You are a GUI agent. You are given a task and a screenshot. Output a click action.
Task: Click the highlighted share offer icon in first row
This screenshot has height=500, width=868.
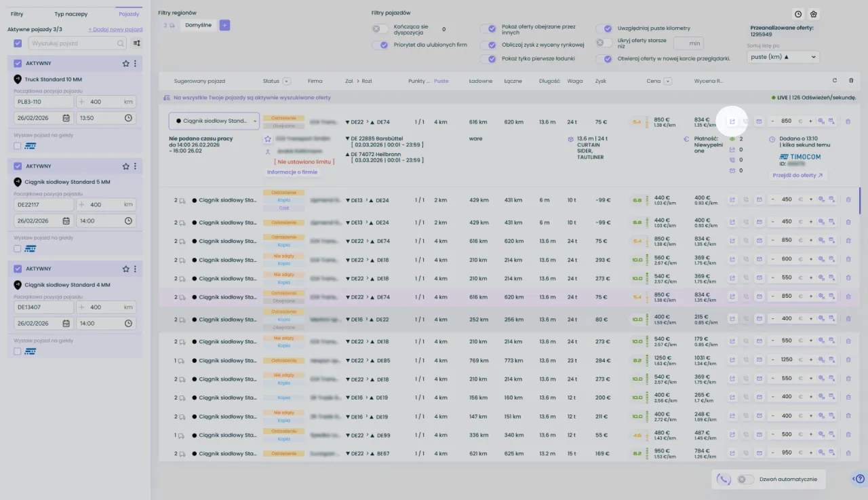click(732, 121)
